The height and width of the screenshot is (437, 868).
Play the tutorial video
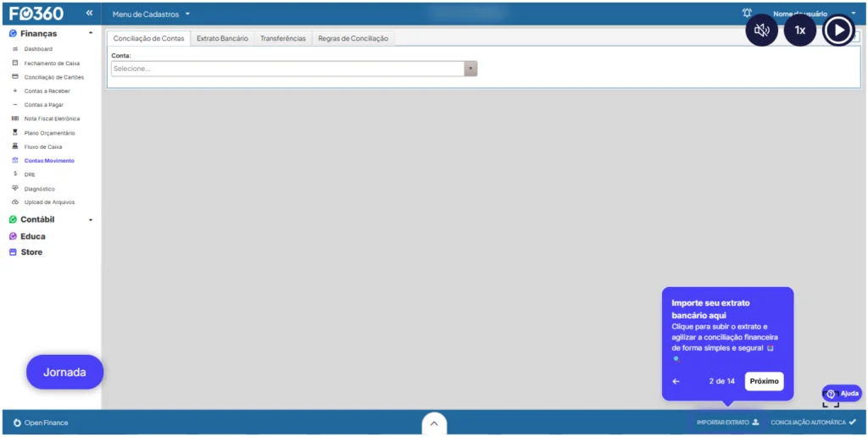[x=838, y=30]
